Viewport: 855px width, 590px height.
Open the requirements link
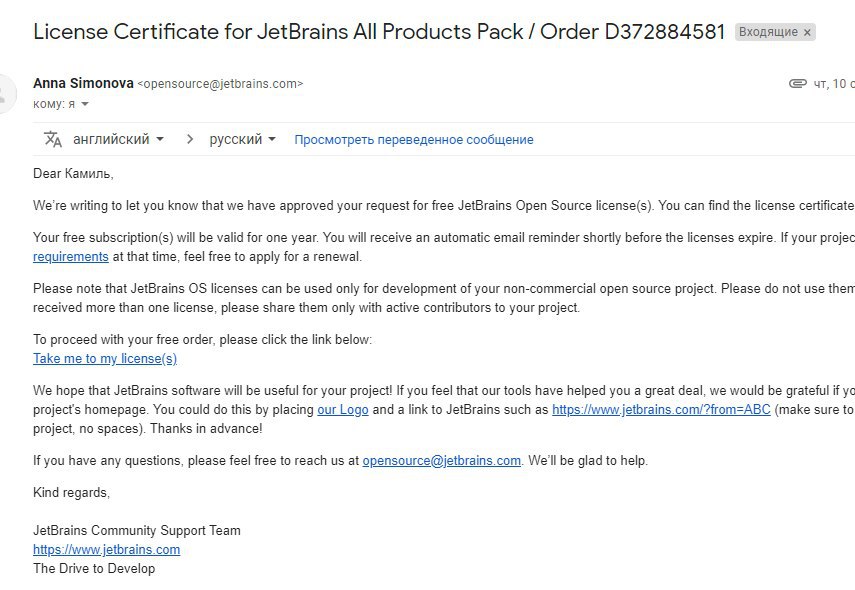click(x=71, y=257)
